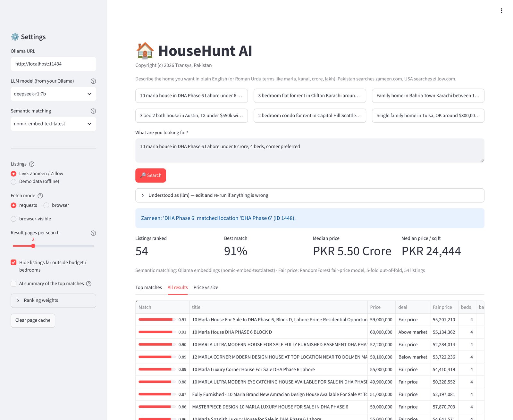
Task: Open the Fetch mode help icon
Action: click(40, 196)
